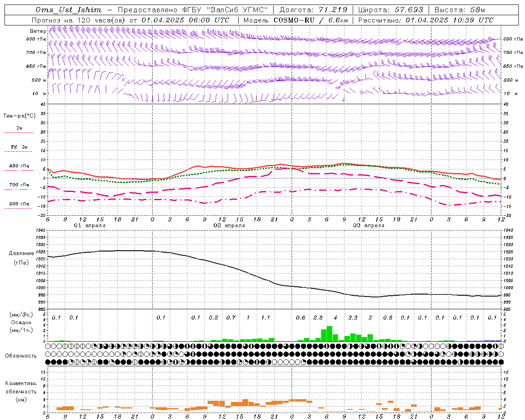Click the 02 апреля date label
Image resolution: width=525 pixels, height=420 pixels.
tap(229, 226)
